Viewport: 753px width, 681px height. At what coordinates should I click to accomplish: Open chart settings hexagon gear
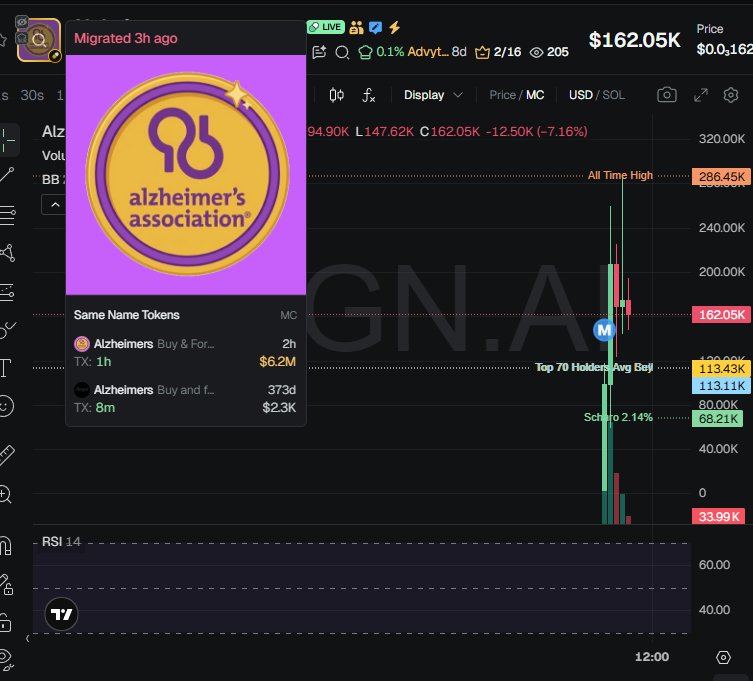(730, 95)
